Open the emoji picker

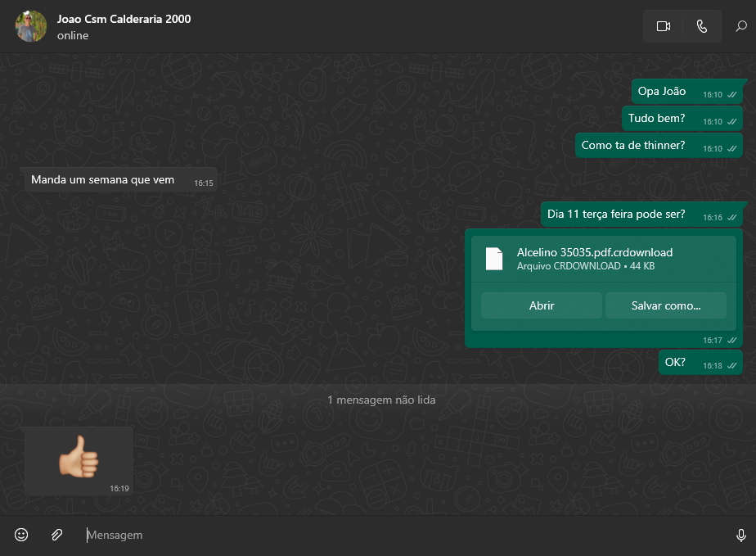(21, 535)
